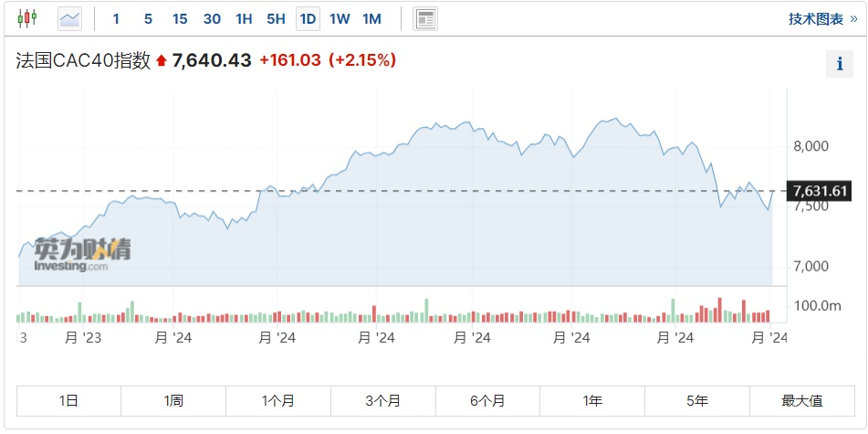This screenshot has height=434, width=868.
Task: Open the 技术图表 link
Action: click(x=816, y=19)
